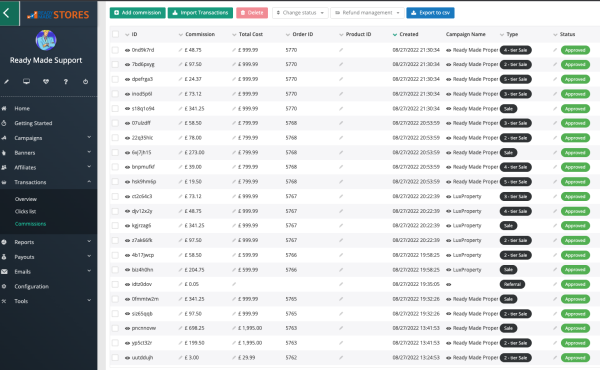This screenshot has height=370, width=600.
Task: Click the Add commission button
Action: coord(137,13)
